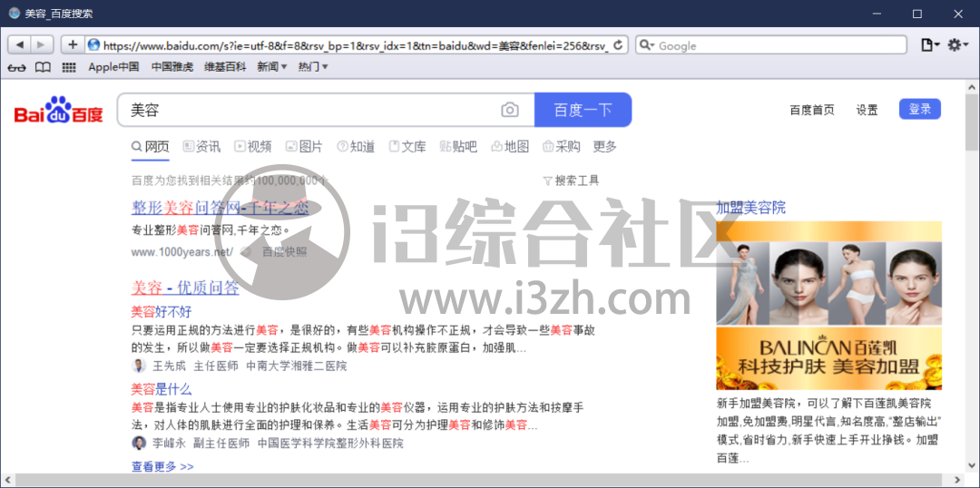Image resolution: width=980 pixels, height=488 pixels.
Task: Show bookmarks with the open book icon
Action: click(43, 67)
